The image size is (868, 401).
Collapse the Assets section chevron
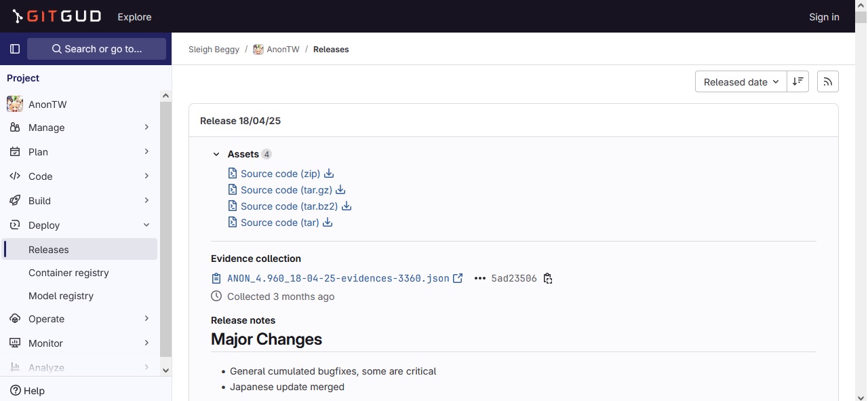(216, 155)
